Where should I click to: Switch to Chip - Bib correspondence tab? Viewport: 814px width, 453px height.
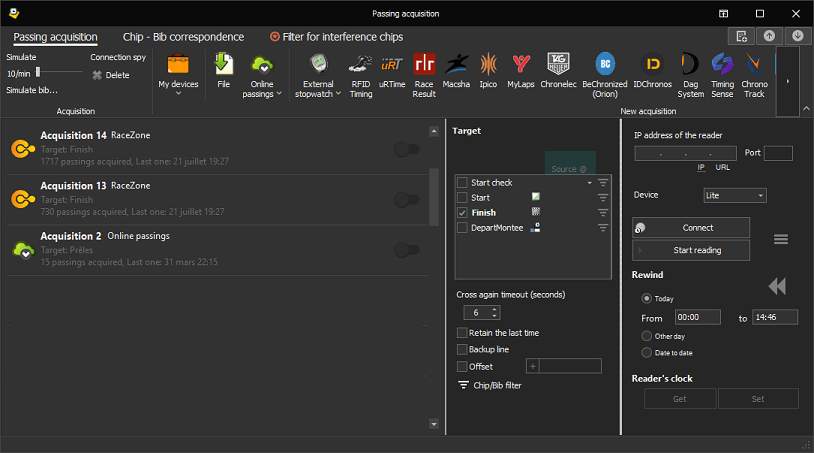pos(183,37)
